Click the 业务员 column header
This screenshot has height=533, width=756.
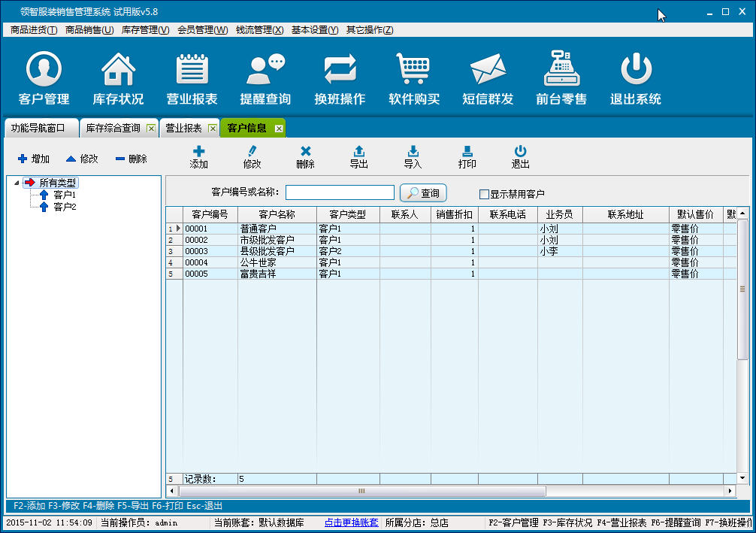tap(560, 215)
